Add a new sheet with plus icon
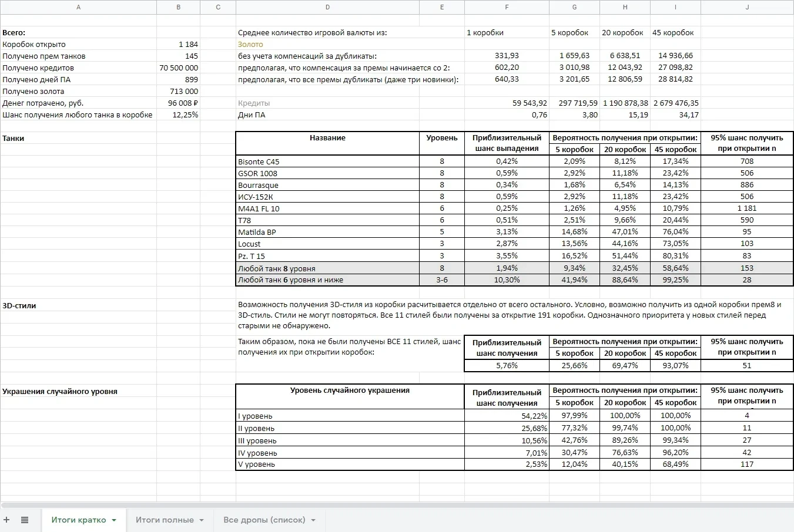The image size is (794, 532). [x=7, y=520]
